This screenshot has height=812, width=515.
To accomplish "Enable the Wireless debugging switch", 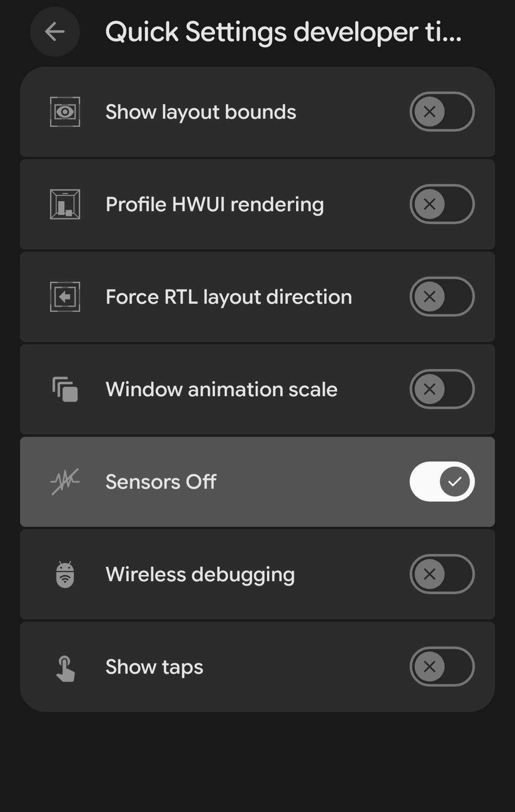I will click(442, 574).
